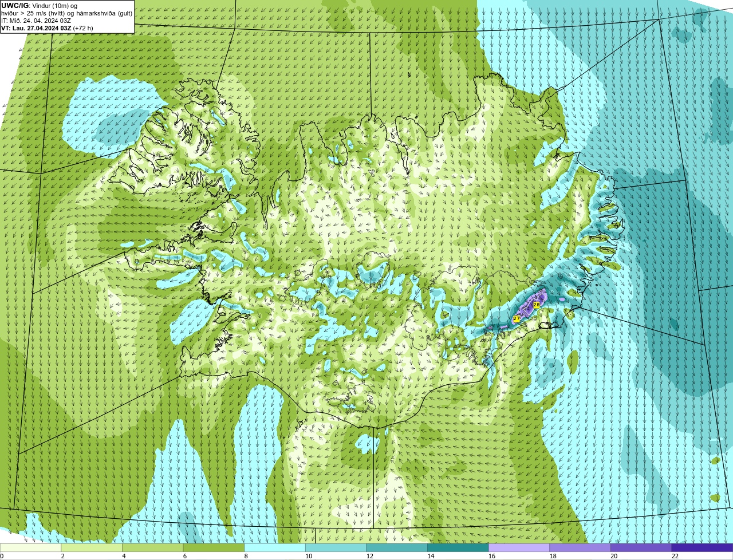Click legend scale label "6"

point(185,556)
